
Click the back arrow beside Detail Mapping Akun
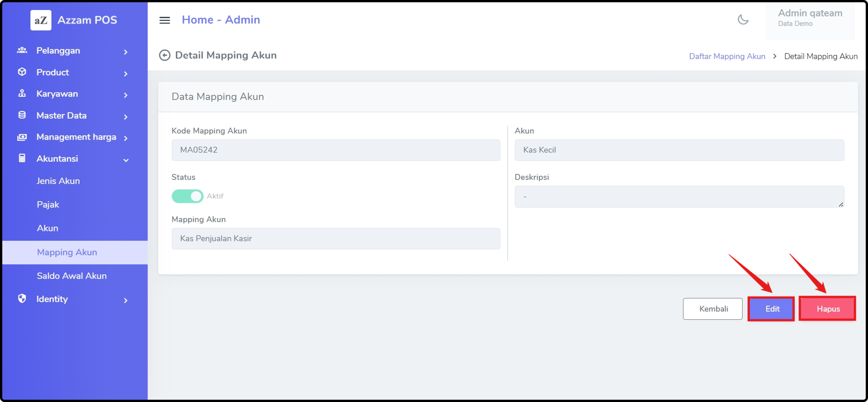165,55
